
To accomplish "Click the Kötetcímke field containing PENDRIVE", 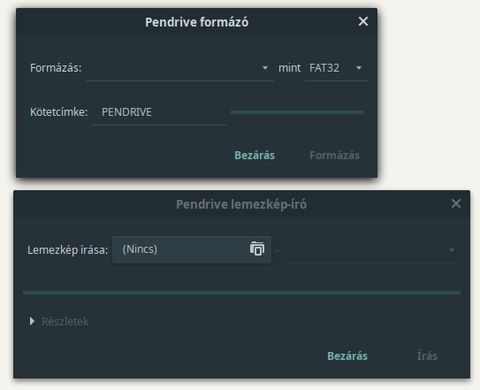I will click(x=159, y=112).
